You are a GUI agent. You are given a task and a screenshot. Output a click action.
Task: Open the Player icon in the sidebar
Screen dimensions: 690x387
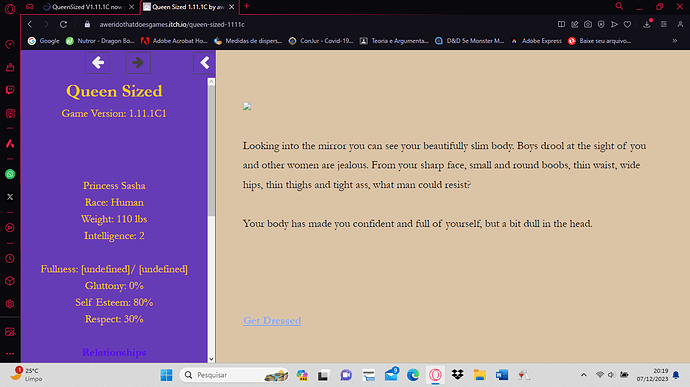[10, 228]
